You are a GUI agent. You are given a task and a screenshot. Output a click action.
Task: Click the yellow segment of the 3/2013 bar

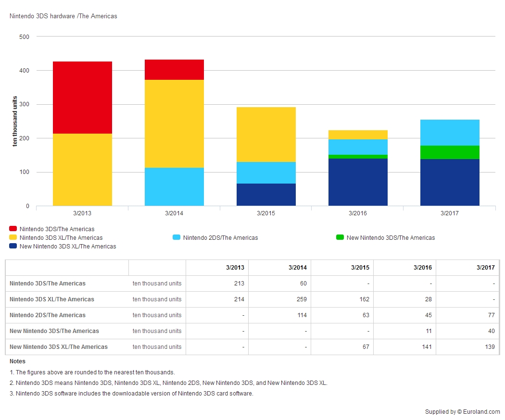pyautogui.click(x=82, y=170)
